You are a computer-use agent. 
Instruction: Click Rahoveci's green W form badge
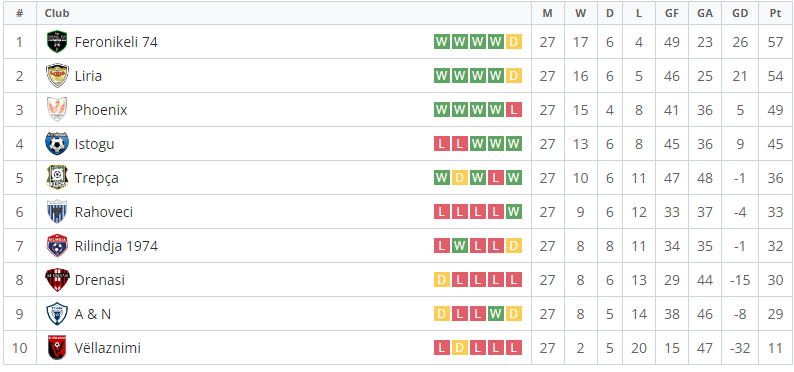[x=513, y=212]
